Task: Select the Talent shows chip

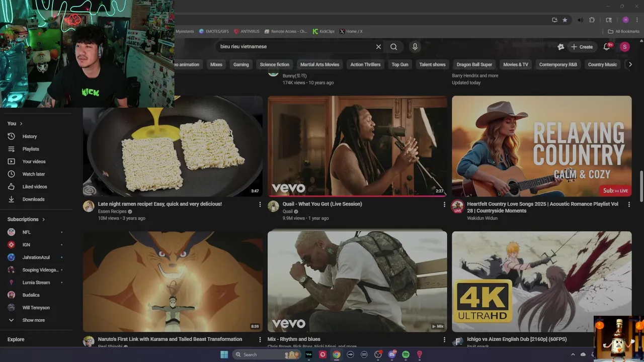Action: 432,64
